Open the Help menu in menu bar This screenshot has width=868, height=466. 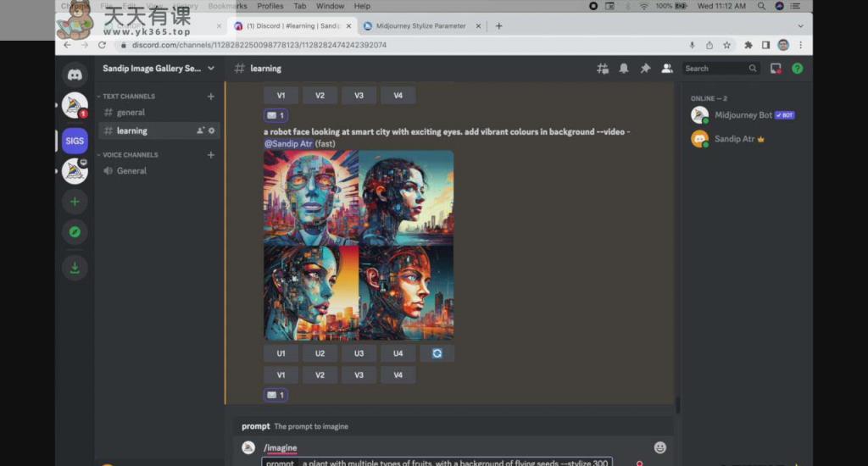coord(362,6)
